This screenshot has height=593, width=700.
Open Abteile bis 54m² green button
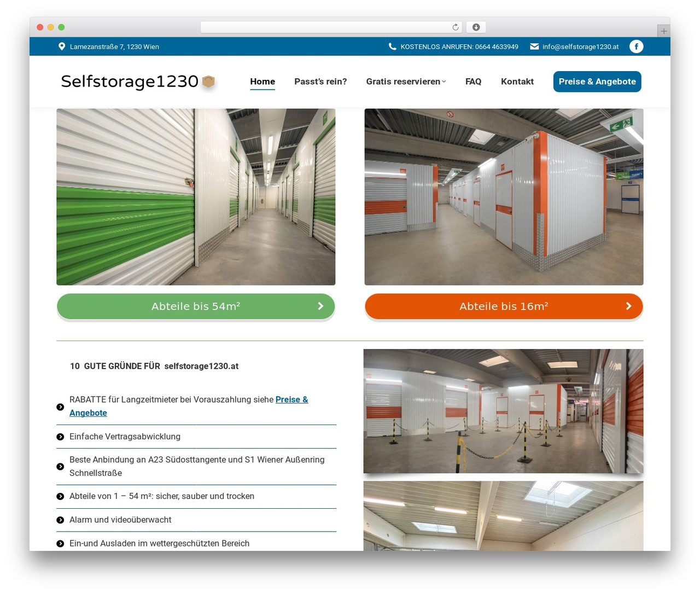pyautogui.click(x=196, y=306)
